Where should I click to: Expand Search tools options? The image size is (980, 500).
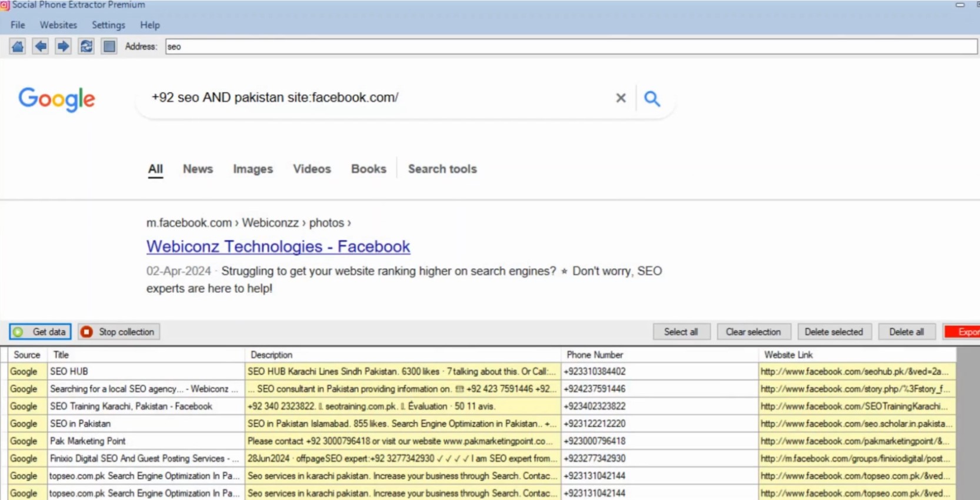click(442, 169)
